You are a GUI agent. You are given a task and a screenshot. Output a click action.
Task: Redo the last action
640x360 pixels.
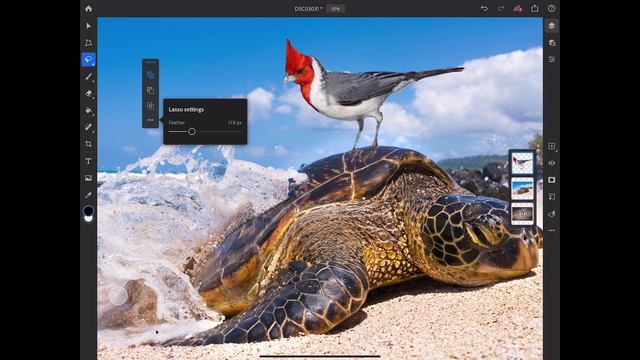(x=501, y=9)
